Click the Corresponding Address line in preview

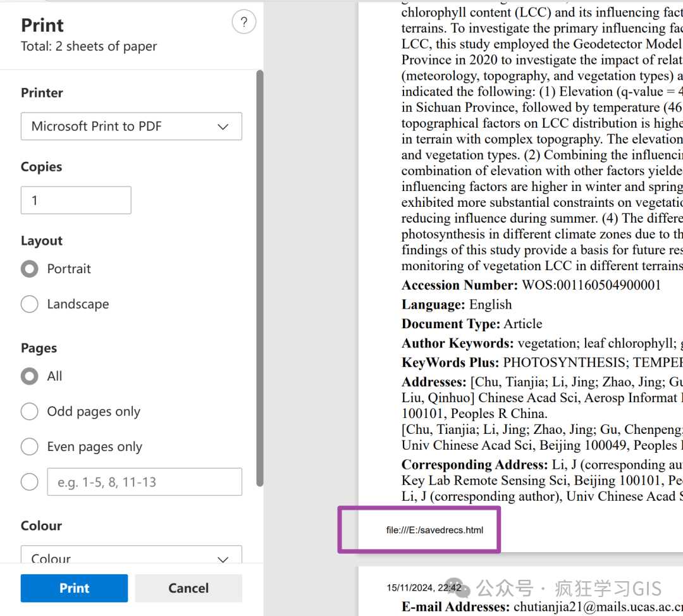(542, 465)
